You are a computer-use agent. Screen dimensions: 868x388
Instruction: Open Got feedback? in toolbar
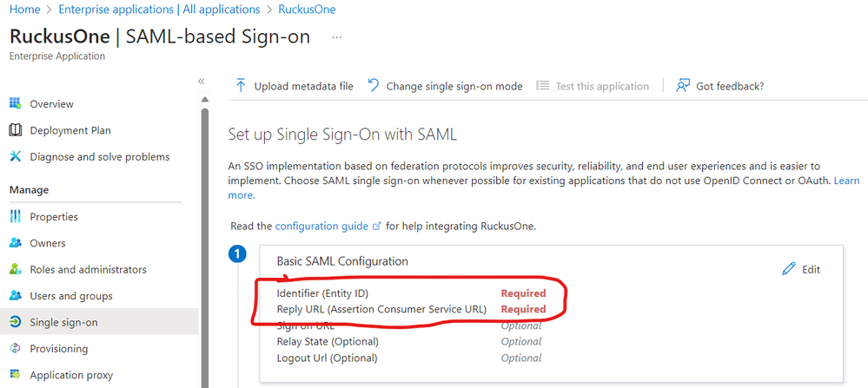coord(720,86)
